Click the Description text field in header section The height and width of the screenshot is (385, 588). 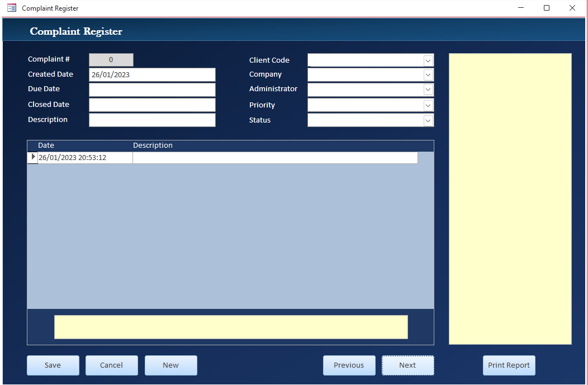[x=152, y=120]
